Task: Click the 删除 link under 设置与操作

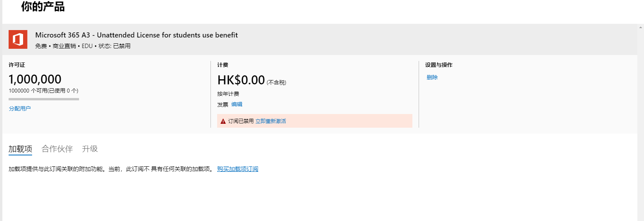Action: point(432,77)
